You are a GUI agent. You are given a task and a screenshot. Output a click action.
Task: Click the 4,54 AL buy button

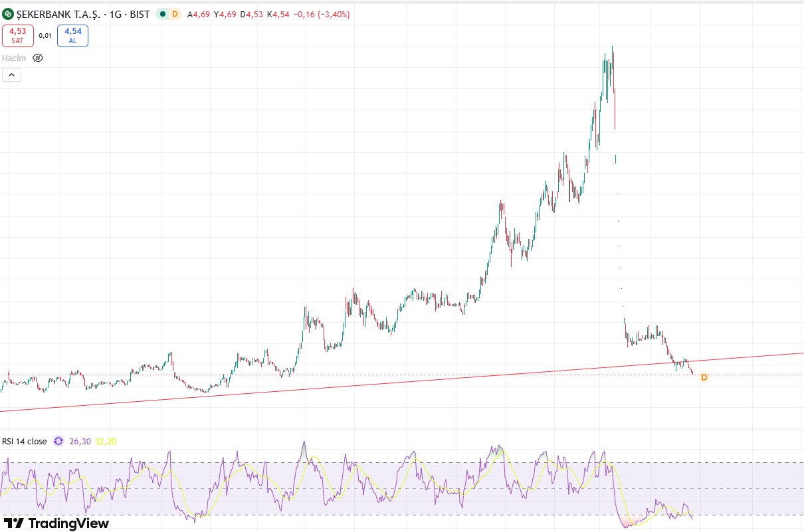click(72, 36)
